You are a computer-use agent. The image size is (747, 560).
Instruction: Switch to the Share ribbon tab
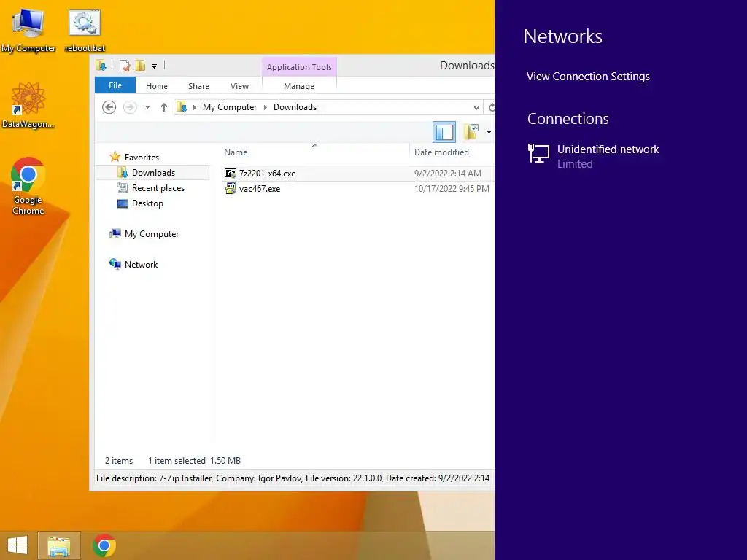198,86
